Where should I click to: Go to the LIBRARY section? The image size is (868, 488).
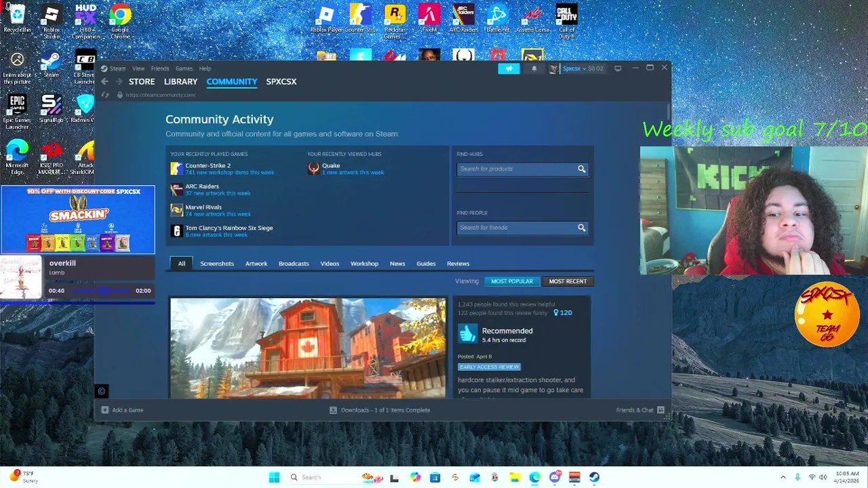(180, 81)
